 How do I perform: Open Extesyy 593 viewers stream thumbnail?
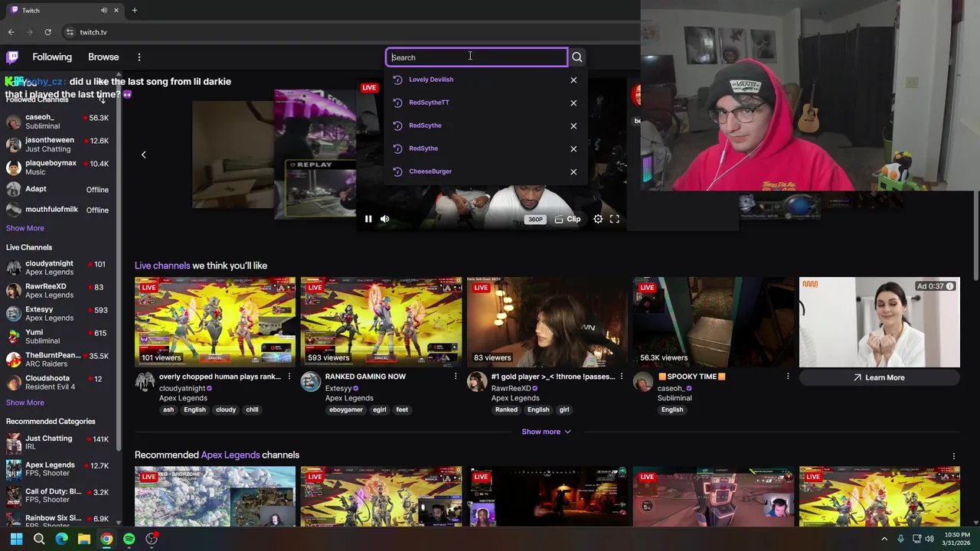381,322
